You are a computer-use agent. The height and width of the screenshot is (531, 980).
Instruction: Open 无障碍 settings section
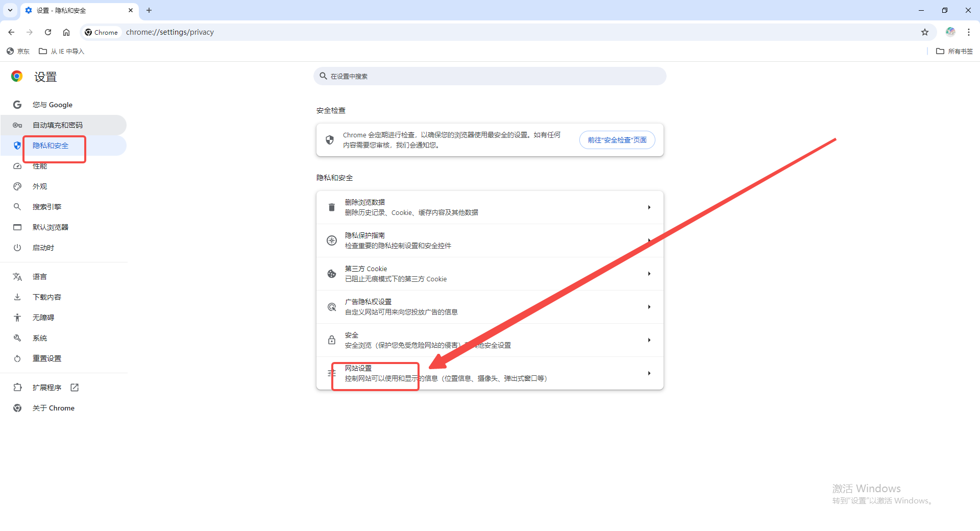click(x=63, y=318)
